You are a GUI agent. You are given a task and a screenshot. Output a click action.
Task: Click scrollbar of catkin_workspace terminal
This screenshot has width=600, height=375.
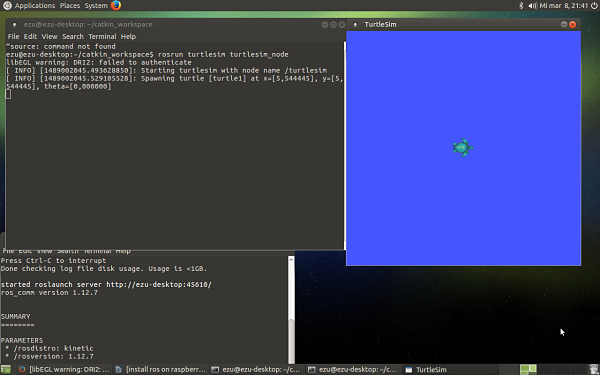coord(344,145)
